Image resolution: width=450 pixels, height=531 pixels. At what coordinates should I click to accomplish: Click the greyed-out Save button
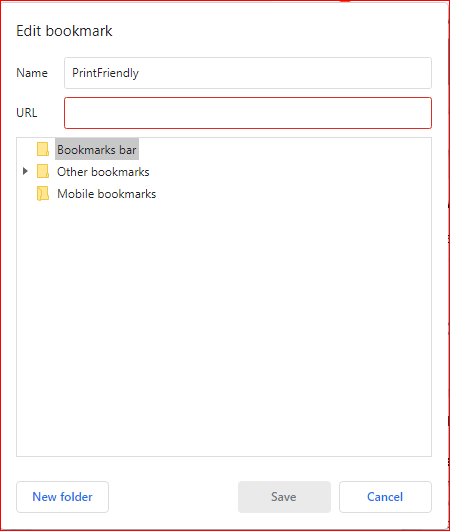284,497
